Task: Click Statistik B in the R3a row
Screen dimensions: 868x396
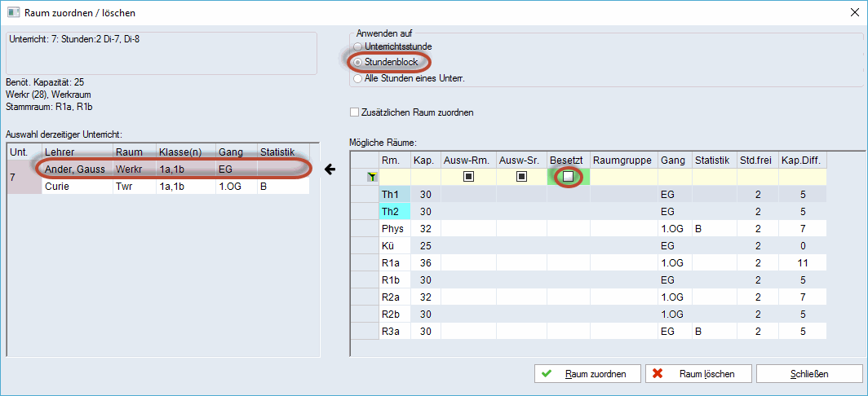Action: point(715,332)
